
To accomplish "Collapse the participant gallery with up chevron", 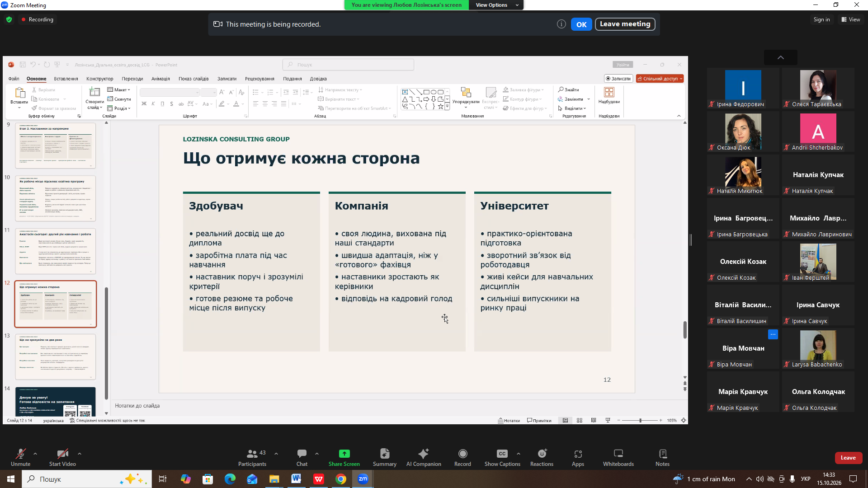I will tap(781, 57).
